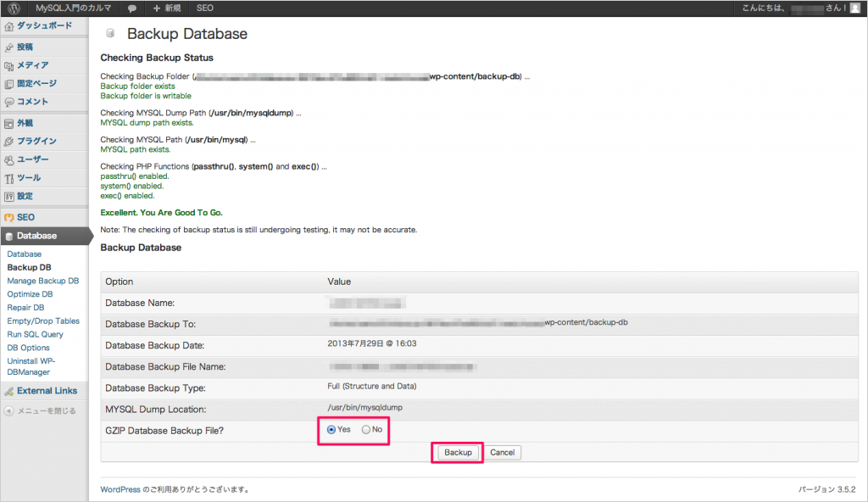
Task: Open コメント in the sidebar
Action: coord(33,102)
